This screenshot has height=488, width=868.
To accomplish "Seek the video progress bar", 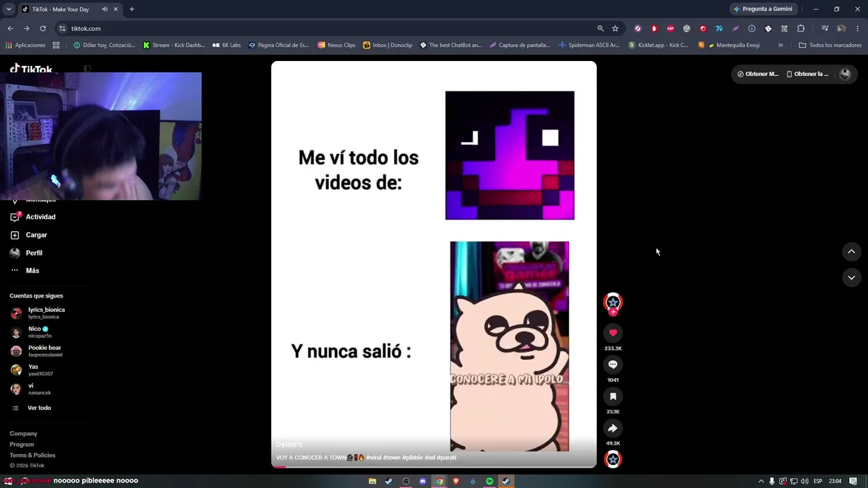I will click(x=434, y=466).
